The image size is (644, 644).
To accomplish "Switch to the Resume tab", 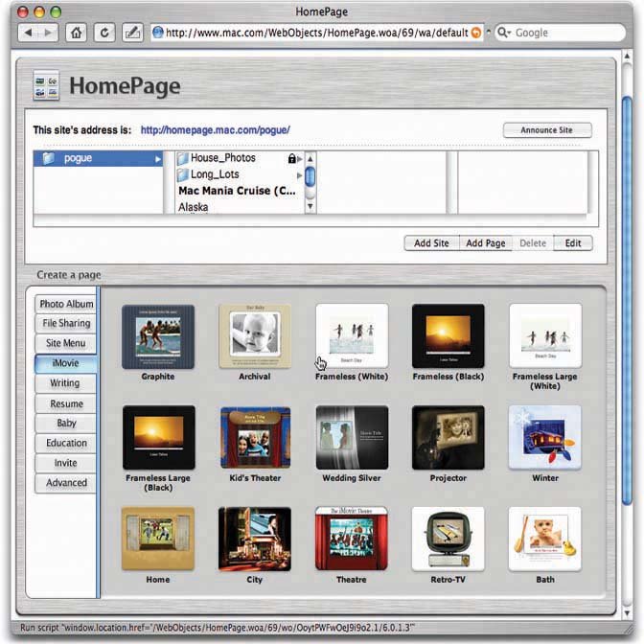I will click(66, 403).
